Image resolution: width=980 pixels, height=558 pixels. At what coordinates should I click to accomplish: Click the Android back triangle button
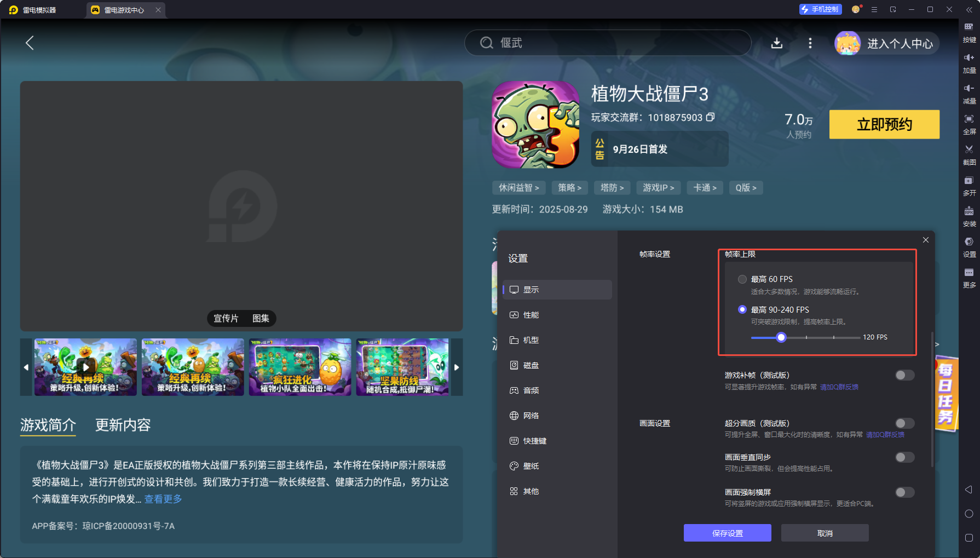coord(969,490)
